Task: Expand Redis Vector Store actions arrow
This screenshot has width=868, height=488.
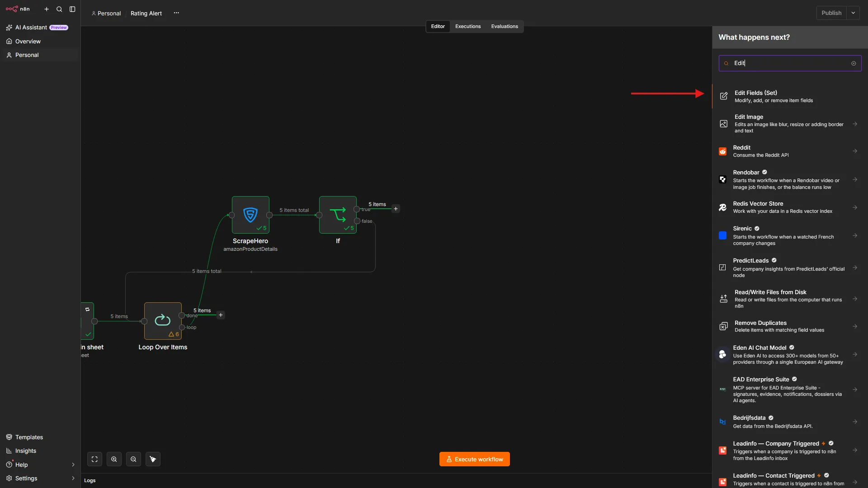Action: [855, 207]
